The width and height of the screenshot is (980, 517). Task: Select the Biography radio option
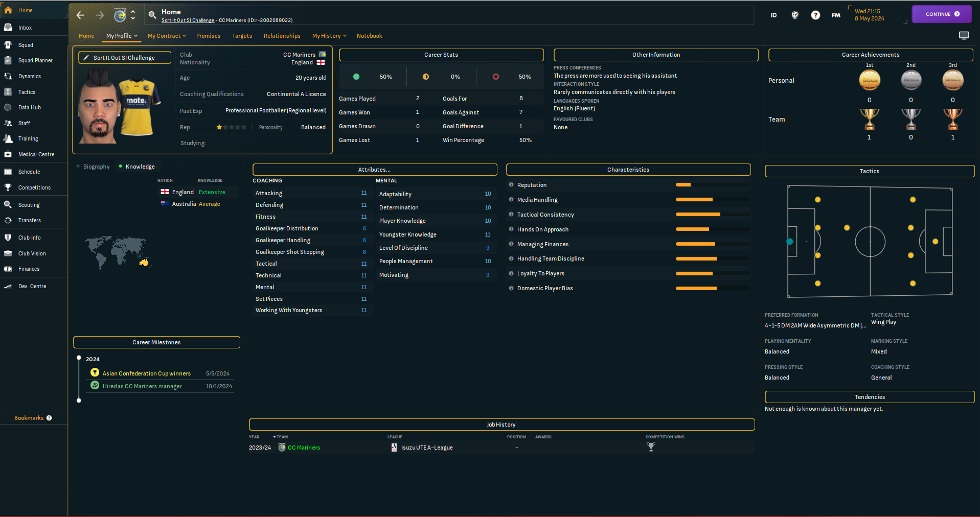click(x=93, y=167)
